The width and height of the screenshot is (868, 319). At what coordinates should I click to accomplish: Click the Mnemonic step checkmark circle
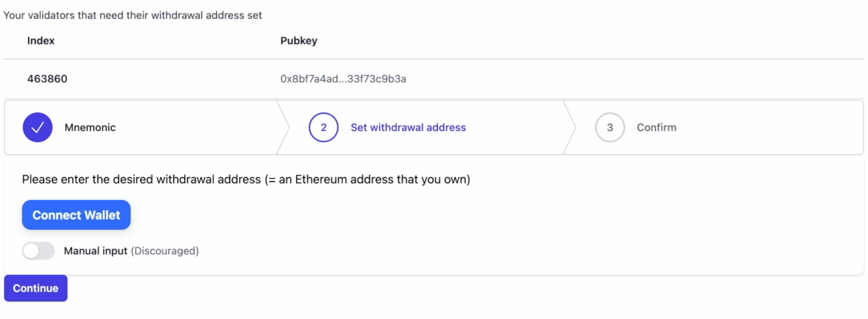coord(37,127)
